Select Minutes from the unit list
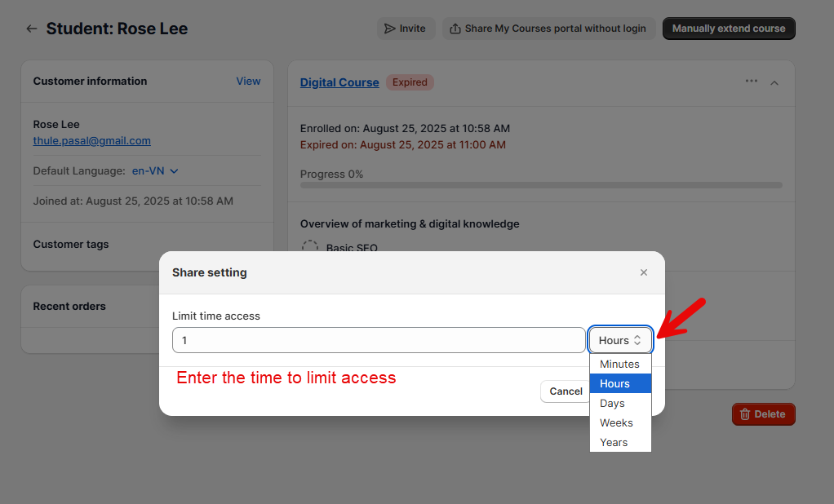Screen dimensions: 834x504 [x=619, y=364]
